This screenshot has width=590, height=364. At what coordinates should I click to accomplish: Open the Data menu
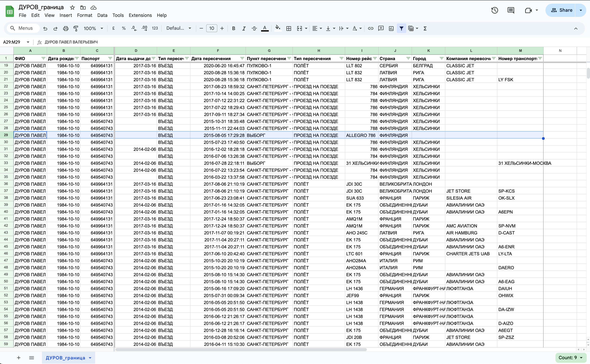point(102,15)
